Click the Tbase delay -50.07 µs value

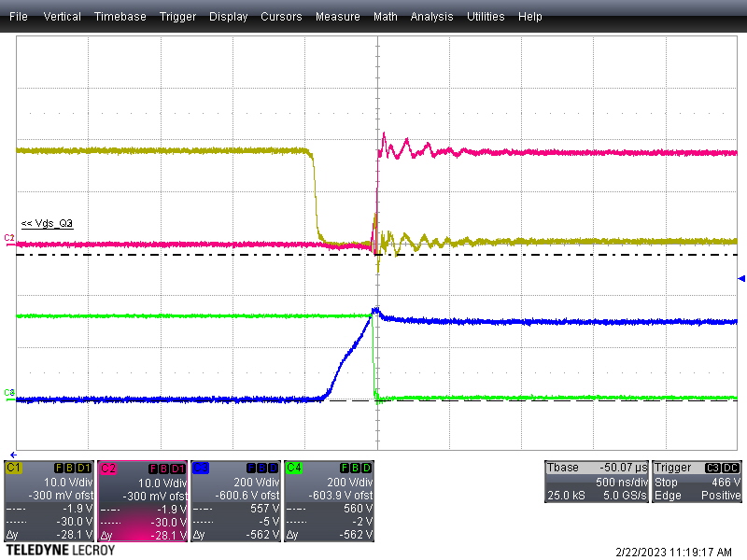[x=624, y=468]
